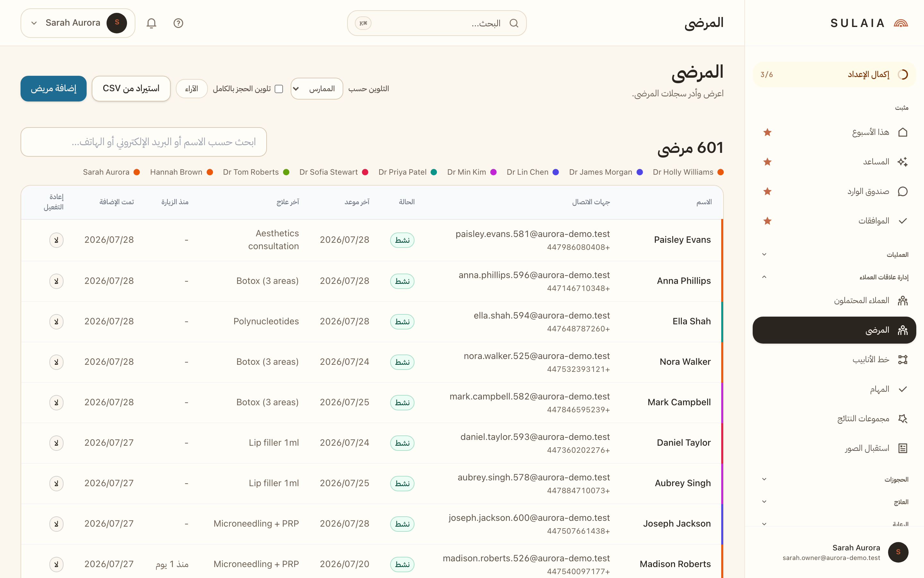Click the inbox chat bubble icon

point(903,191)
